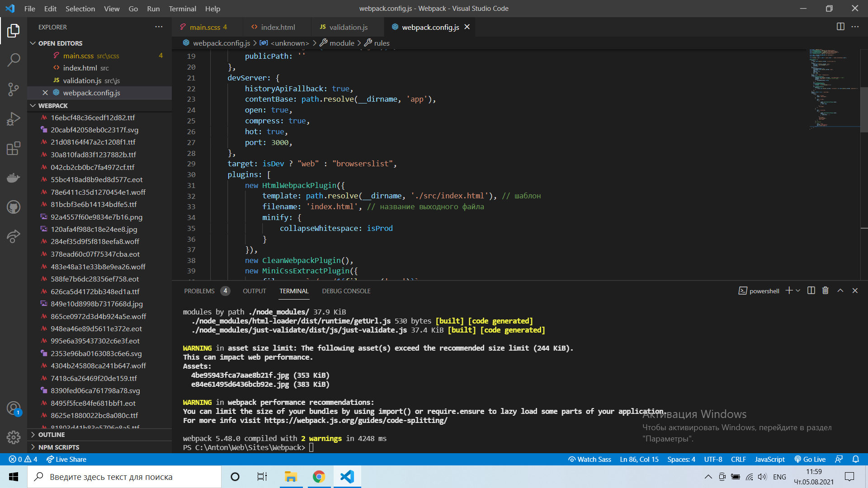Open 20cabf42058eb0c2317f.svg file
Viewport: 868px width, 488px height.
(94, 130)
